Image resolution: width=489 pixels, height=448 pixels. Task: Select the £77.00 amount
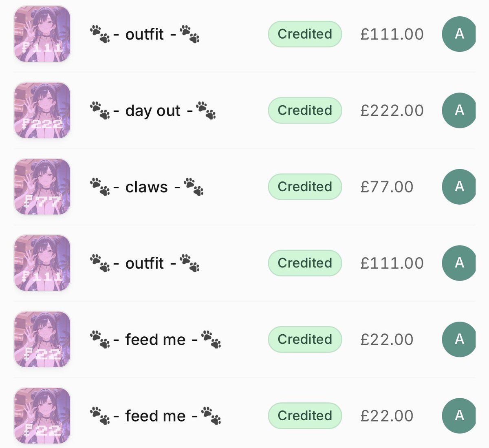(387, 187)
